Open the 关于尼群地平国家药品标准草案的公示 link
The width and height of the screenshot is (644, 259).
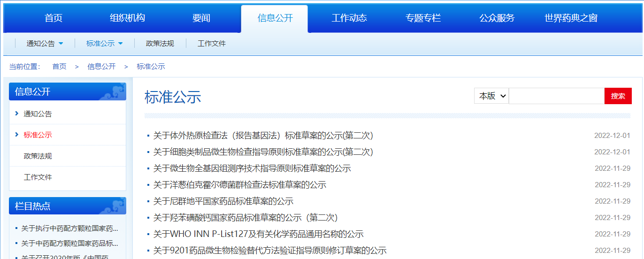[x=223, y=201]
